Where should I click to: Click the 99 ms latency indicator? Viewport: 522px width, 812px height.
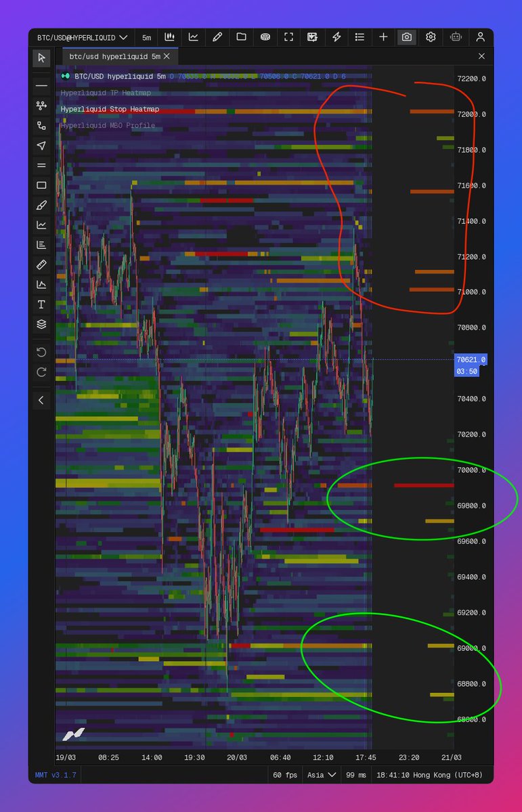click(355, 775)
